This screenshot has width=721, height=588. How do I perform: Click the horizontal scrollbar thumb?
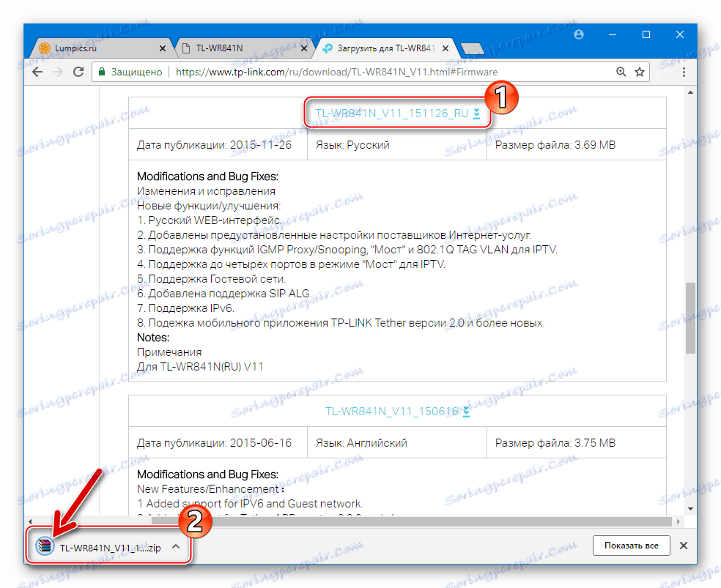tap(412, 521)
